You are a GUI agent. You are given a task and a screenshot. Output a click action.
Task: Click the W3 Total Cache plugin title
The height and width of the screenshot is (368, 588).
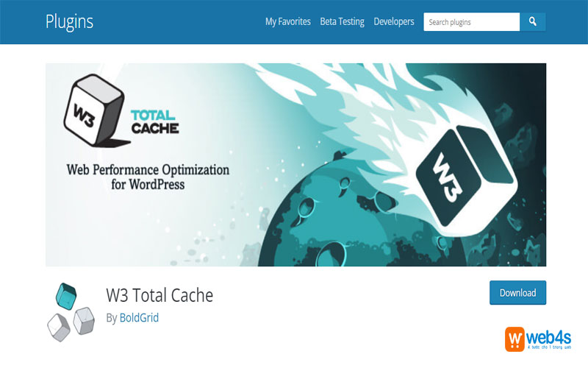159,295
